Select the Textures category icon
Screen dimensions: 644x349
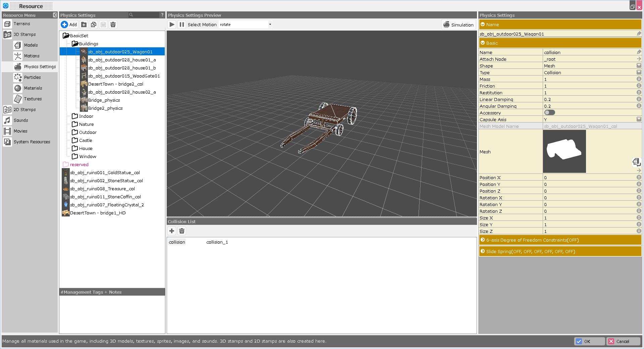(18, 99)
